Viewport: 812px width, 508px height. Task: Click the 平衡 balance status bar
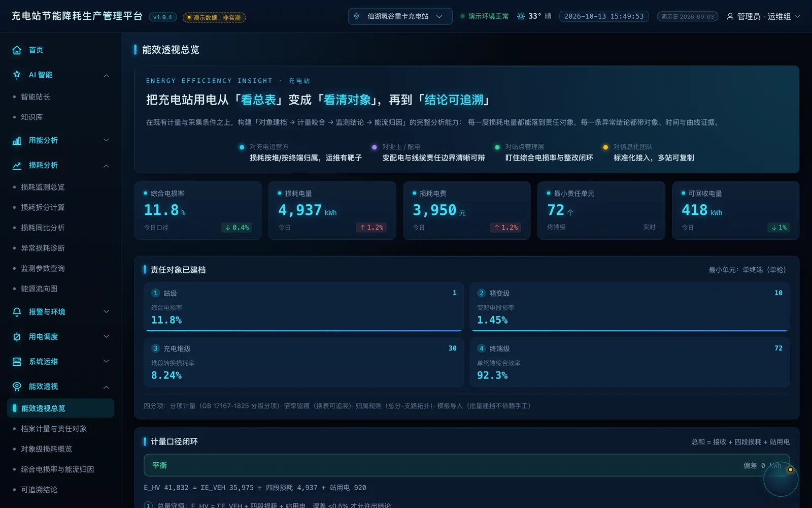point(466,465)
